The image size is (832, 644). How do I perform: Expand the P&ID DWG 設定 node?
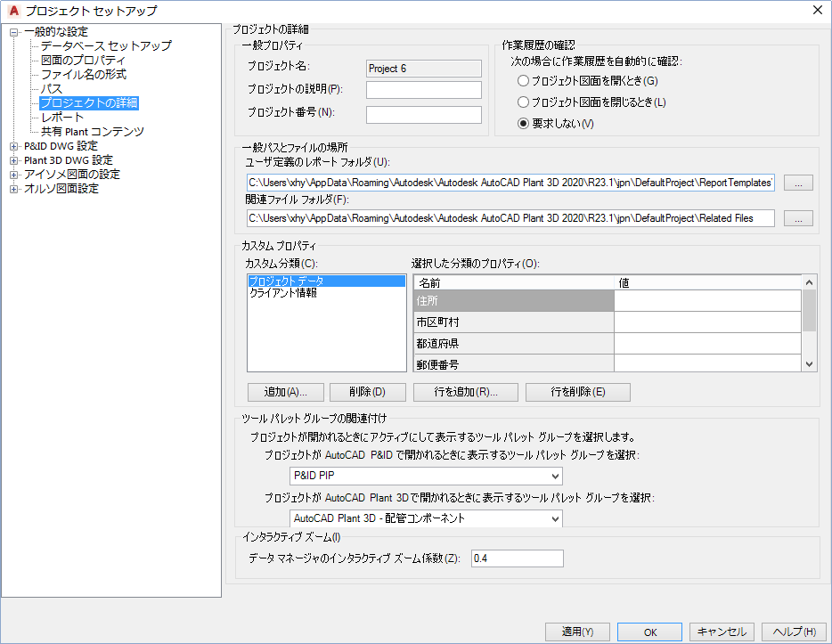(13, 146)
